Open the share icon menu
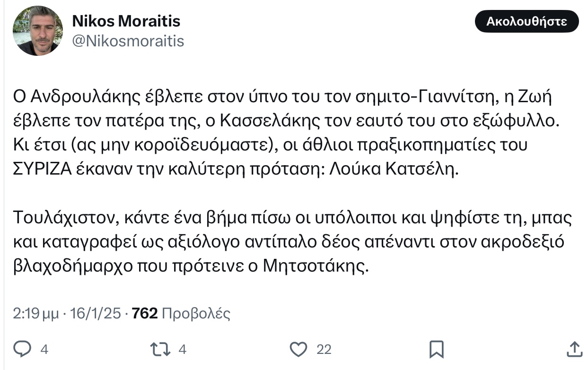Viewport: 588px width, 370px height. coord(574,349)
